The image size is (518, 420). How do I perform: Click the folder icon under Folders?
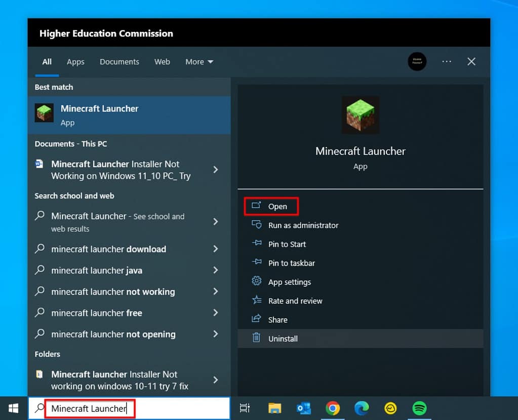(x=39, y=374)
